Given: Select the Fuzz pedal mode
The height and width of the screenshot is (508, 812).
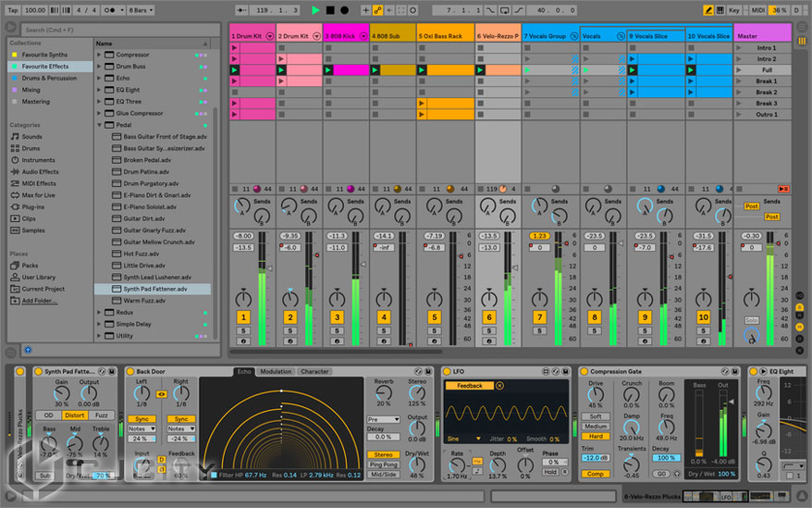Looking at the screenshot, I should [x=102, y=415].
